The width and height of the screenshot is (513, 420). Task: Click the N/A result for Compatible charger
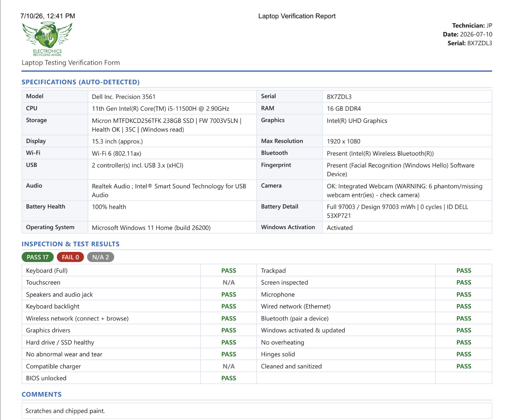(229, 366)
